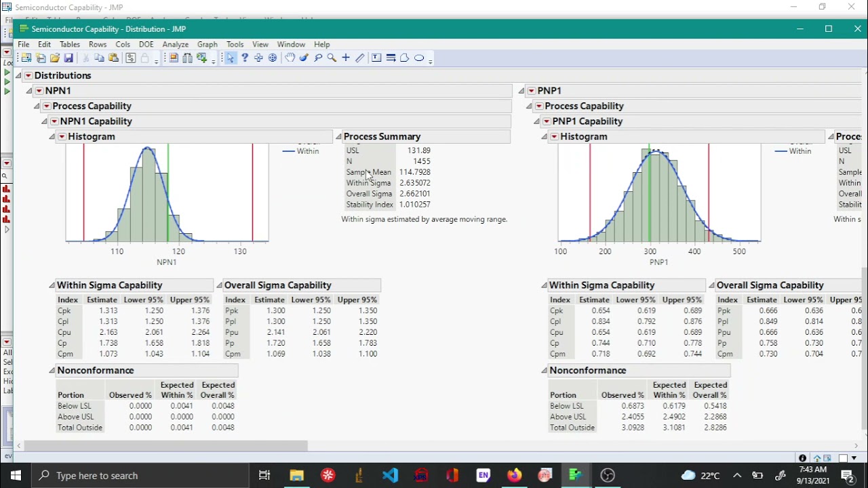Image resolution: width=868 pixels, height=488 pixels.
Task: Click the Save diskette icon
Action: click(x=68, y=58)
